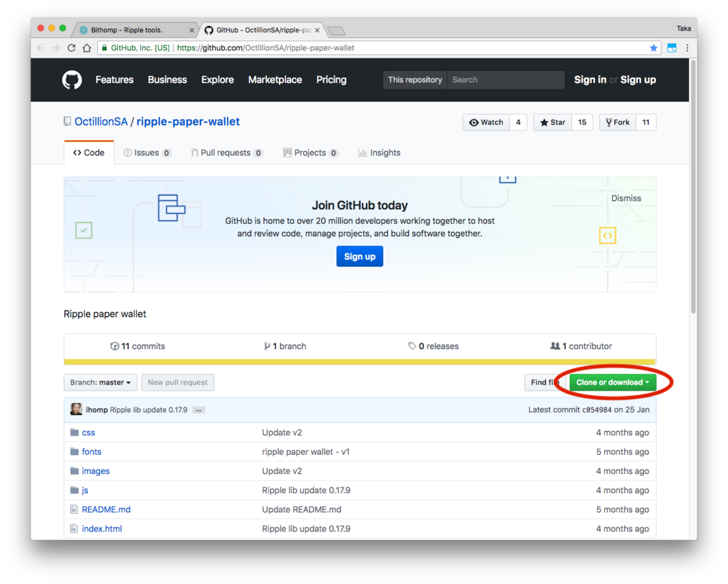Click the language color bar
The height and width of the screenshot is (584, 728).
click(360, 362)
